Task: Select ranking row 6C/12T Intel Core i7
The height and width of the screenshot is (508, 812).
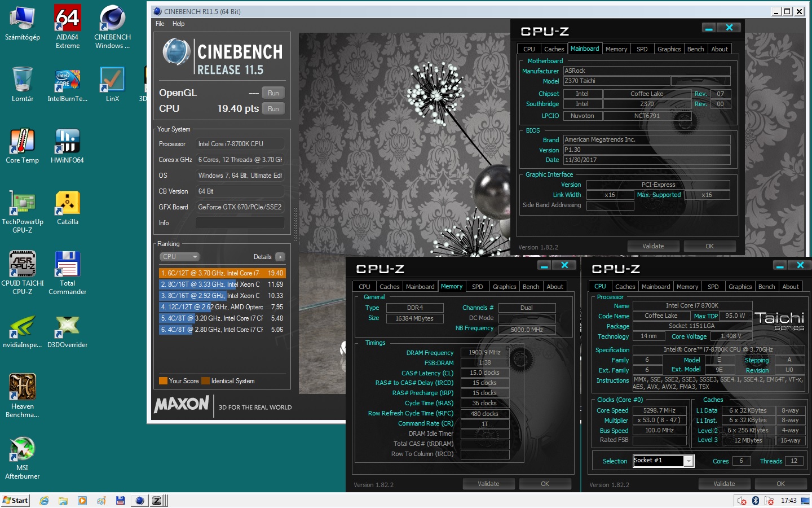Action: [x=222, y=273]
